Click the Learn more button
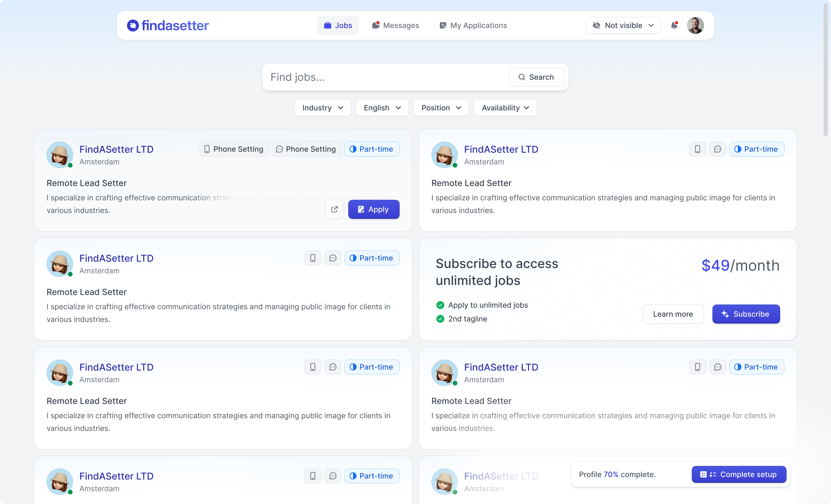This screenshot has height=504, width=831. [x=673, y=314]
